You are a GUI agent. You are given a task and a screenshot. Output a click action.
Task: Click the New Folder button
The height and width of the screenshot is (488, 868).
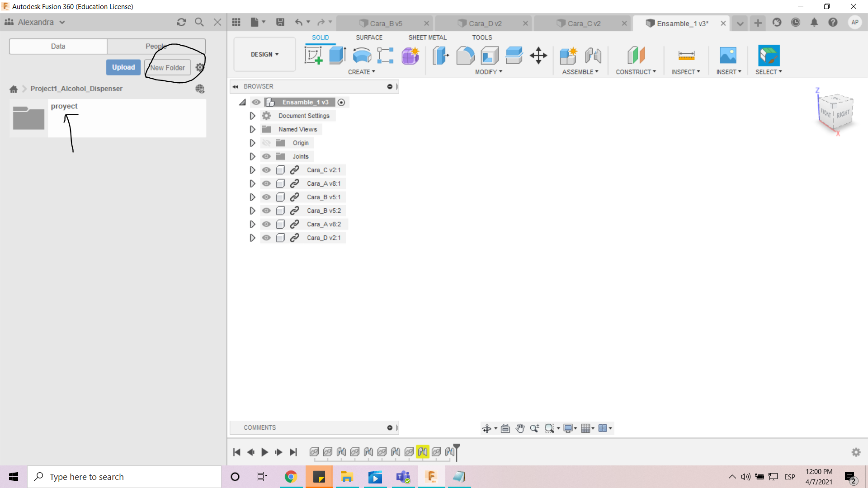tap(168, 68)
